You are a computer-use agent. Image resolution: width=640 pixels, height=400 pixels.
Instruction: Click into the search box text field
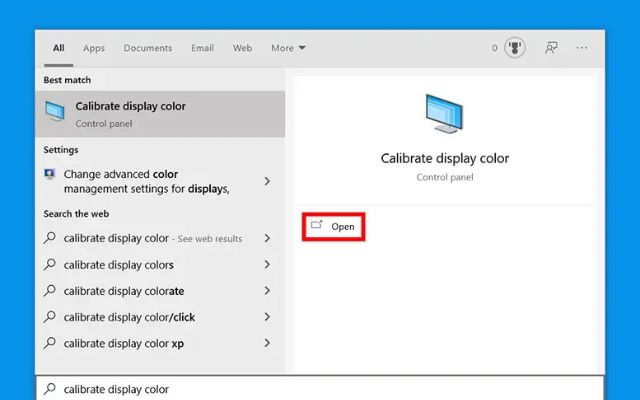320,389
